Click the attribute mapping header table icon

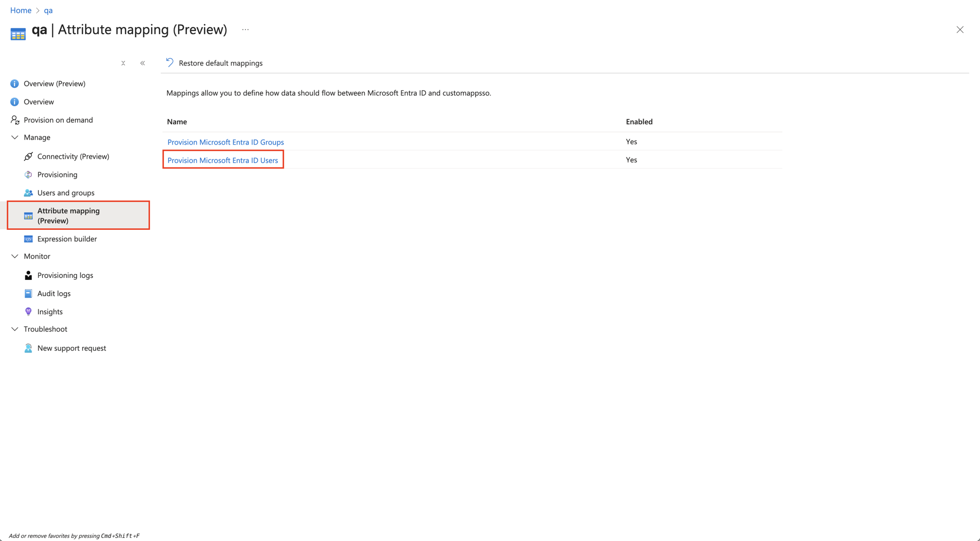tap(18, 34)
